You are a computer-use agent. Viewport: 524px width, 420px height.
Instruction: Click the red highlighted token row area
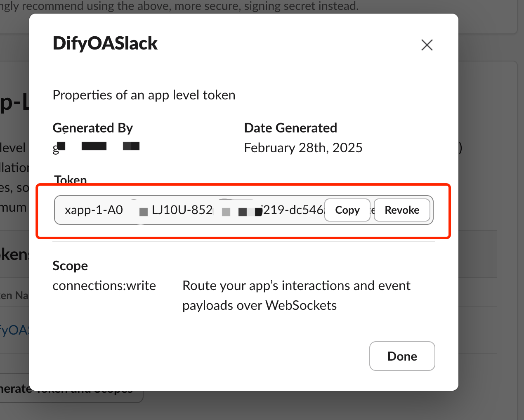(243, 210)
